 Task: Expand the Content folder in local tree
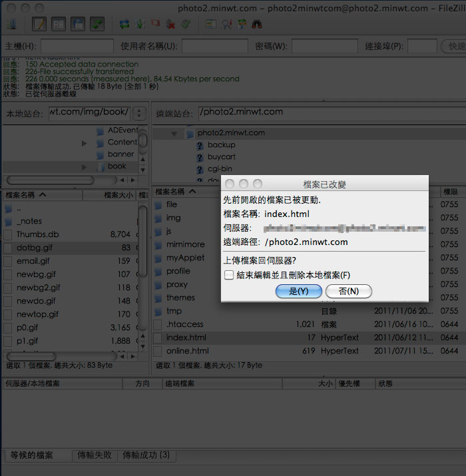point(84,143)
